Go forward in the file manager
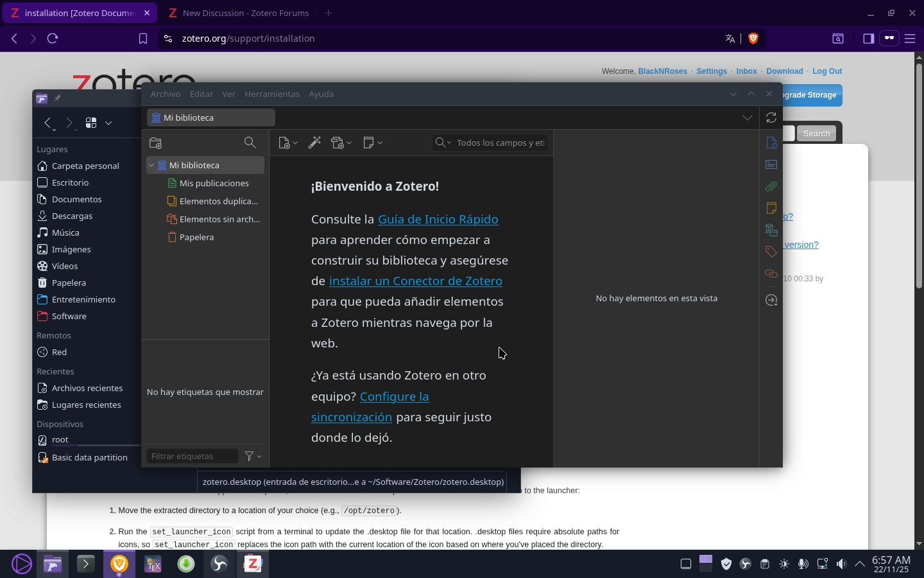924x578 pixels. click(69, 123)
